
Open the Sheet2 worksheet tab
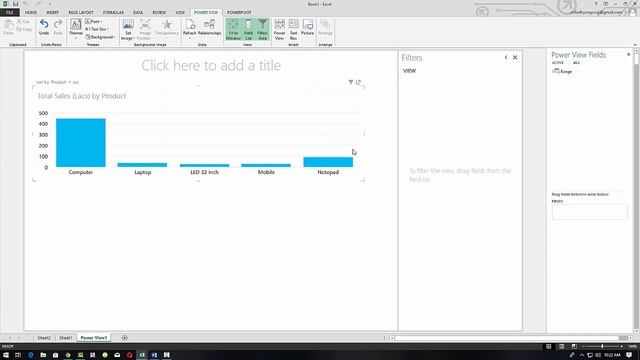[x=44, y=338]
